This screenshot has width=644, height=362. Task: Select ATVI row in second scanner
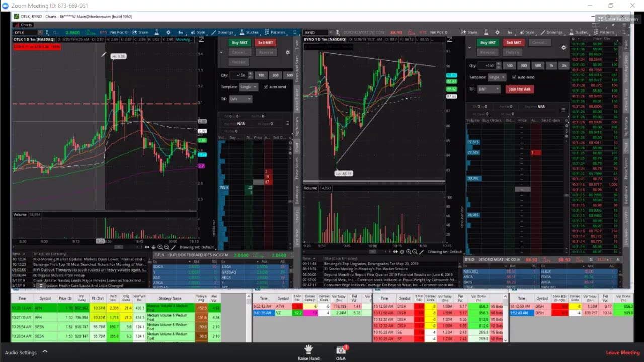pyautogui.click(x=312, y=306)
